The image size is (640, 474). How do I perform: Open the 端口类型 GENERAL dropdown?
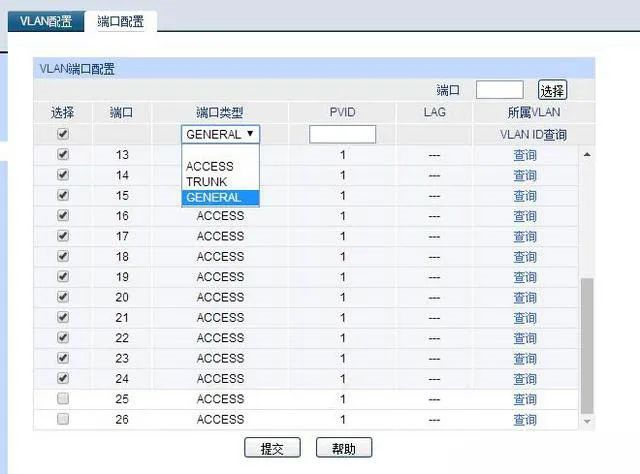click(221, 134)
